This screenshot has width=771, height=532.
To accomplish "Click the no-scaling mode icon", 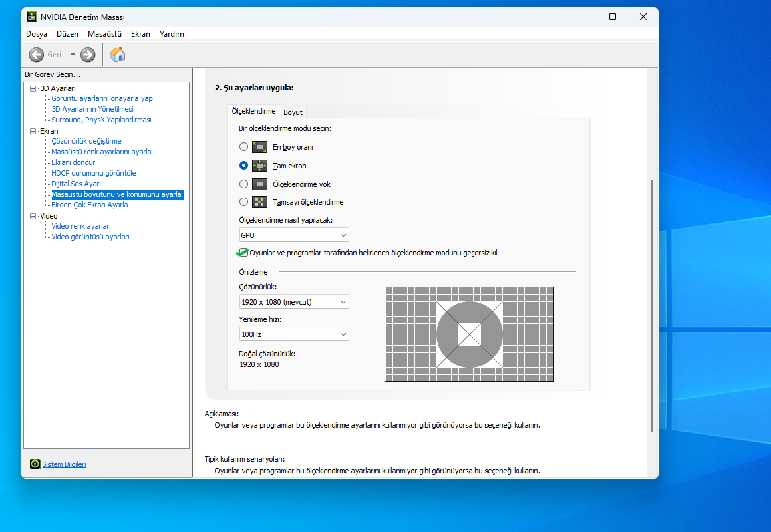I will [x=259, y=184].
